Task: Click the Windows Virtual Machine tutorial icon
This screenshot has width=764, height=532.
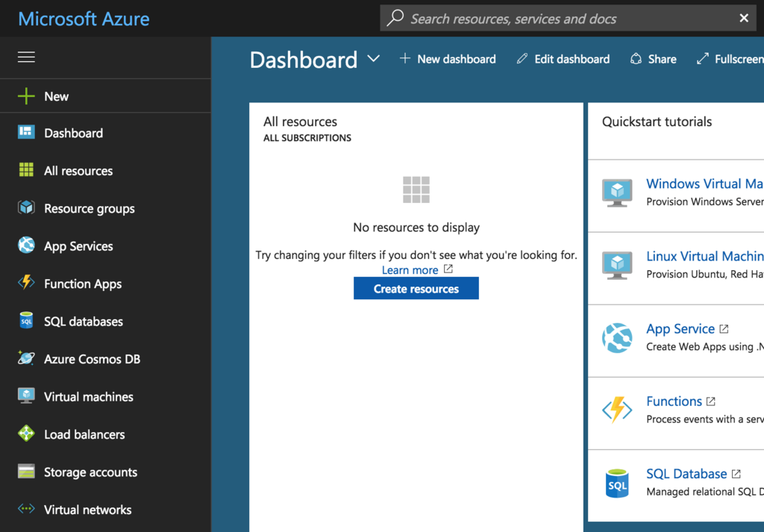Action: pyautogui.click(x=617, y=193)
